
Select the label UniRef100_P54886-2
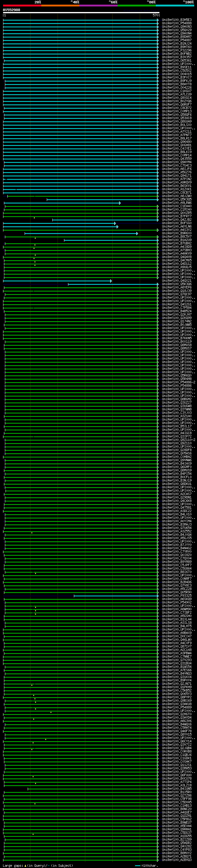[179, 382]
